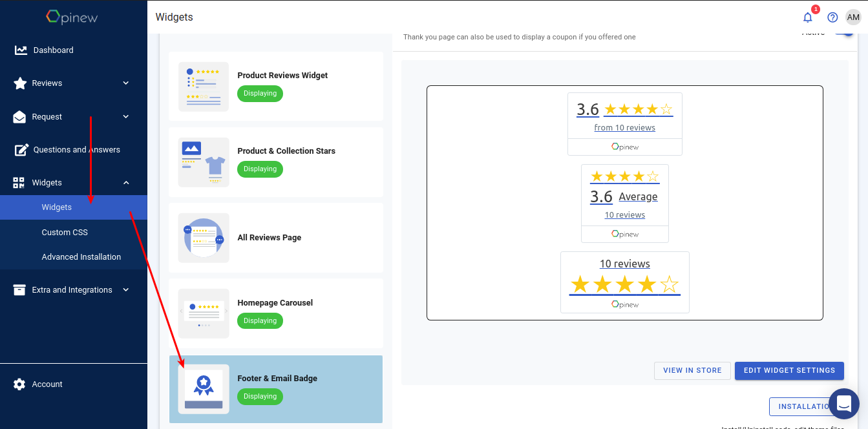
Task: Select the Footer & Email Badge thumbnail
Action: 203,388
